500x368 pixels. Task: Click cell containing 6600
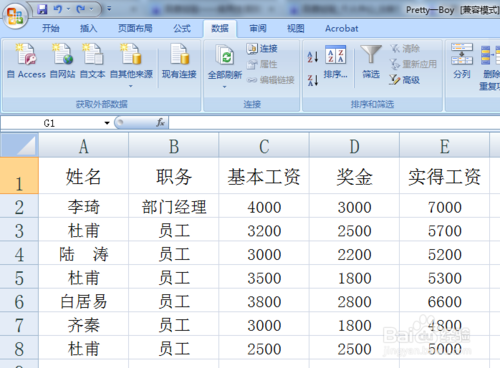[x=445, y=301]
